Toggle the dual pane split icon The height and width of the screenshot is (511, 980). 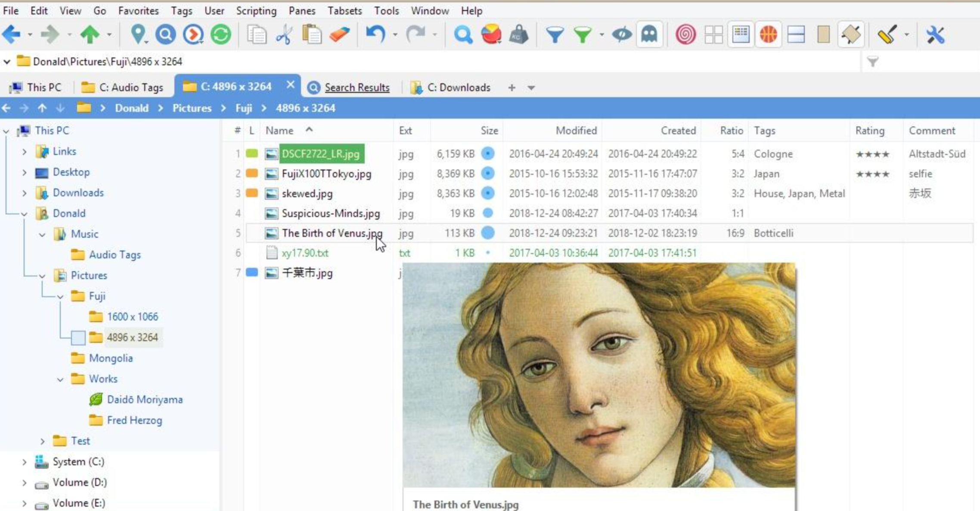click(x=796, y=34)
